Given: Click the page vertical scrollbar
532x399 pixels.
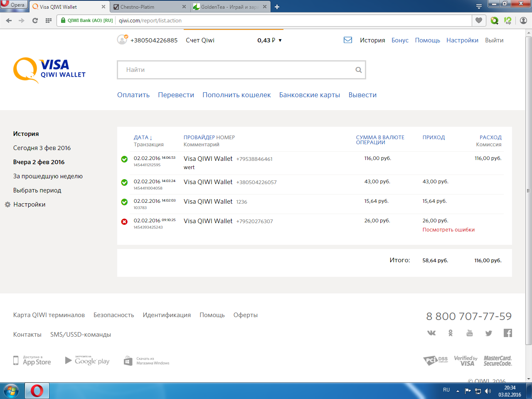Looking at the screenshot, I should tap(528, 191).
